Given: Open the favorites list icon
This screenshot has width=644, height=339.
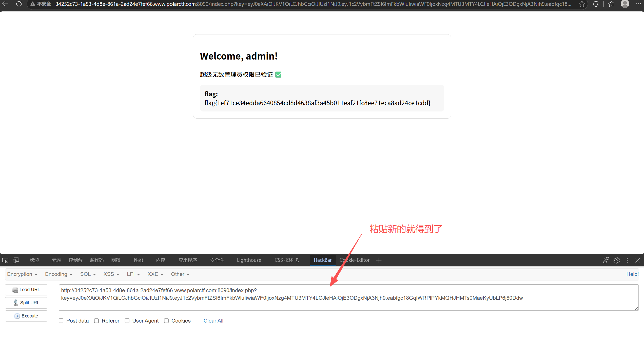Looking at the screenshot, I should click(611, 4).
